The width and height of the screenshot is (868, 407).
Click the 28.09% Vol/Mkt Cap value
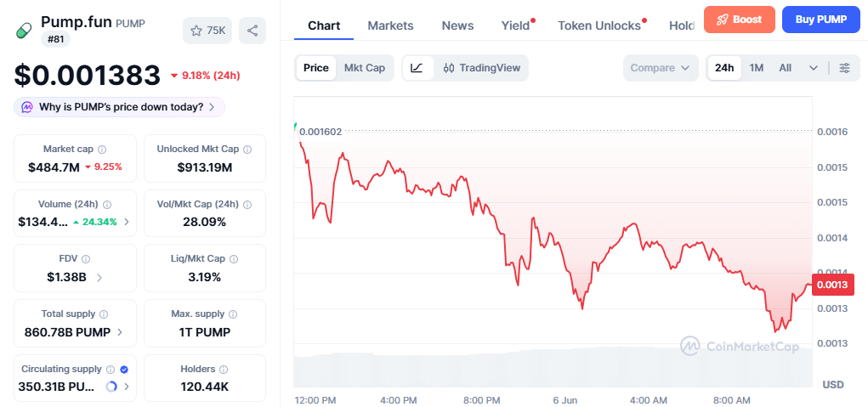point(205,222)
